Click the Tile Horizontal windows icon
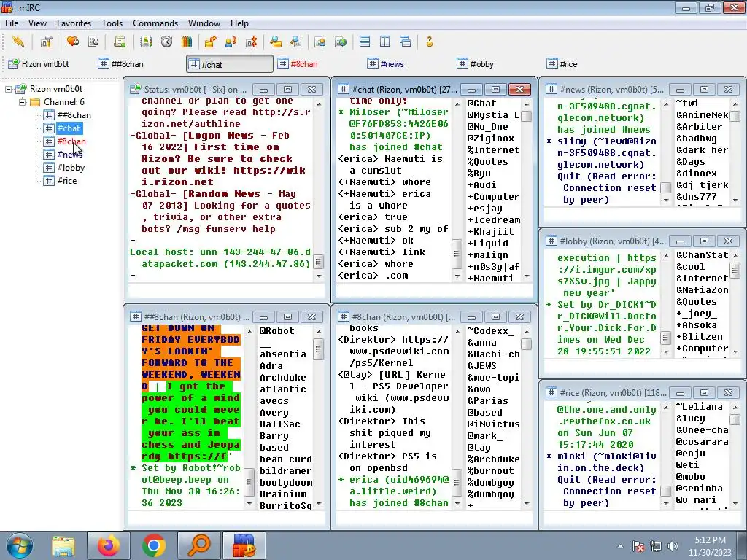Screen dimensions: 747x560 point(365,42)
